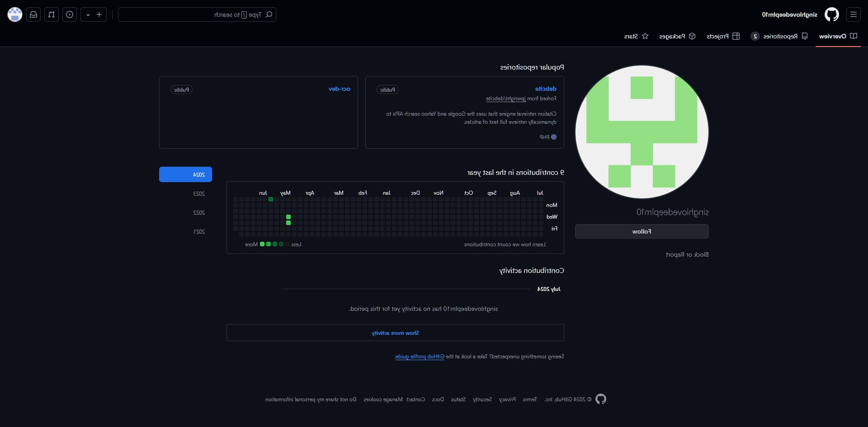Screen dimensions: 868x427
Task: Switch to the Projects tab
Action: [723, 36]
